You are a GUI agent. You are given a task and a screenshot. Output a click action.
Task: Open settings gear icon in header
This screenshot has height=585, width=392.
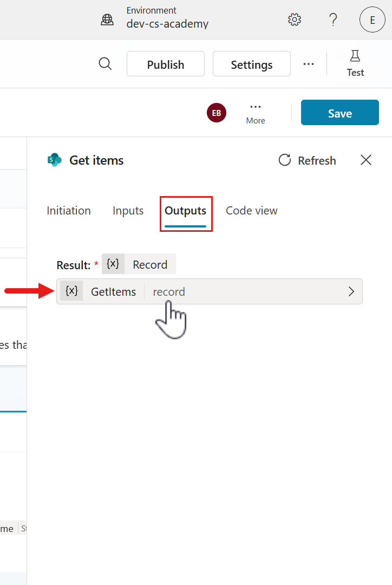point(295,20)
